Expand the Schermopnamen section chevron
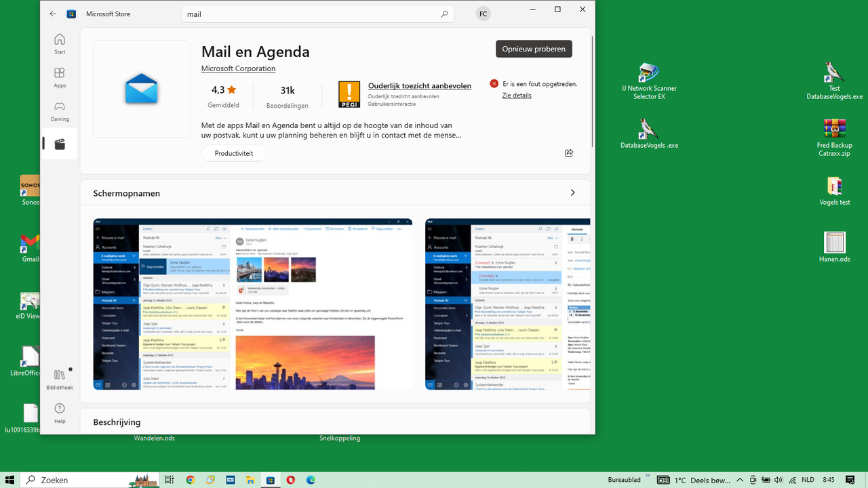The height and width of the screenshot is (488, 868). click(572, 193)
